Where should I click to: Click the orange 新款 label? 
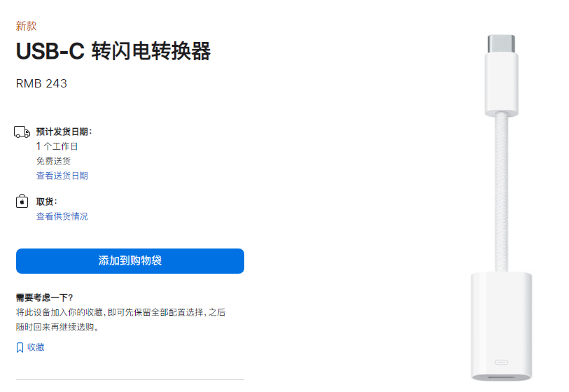pyautogui.click(x=26, y=26)
